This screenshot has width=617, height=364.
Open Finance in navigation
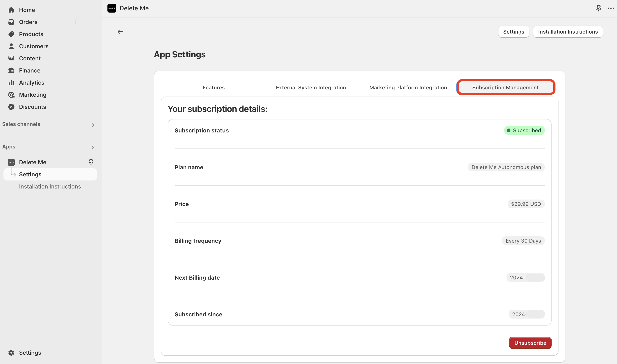pyautogui.click(x=30, y=70)
